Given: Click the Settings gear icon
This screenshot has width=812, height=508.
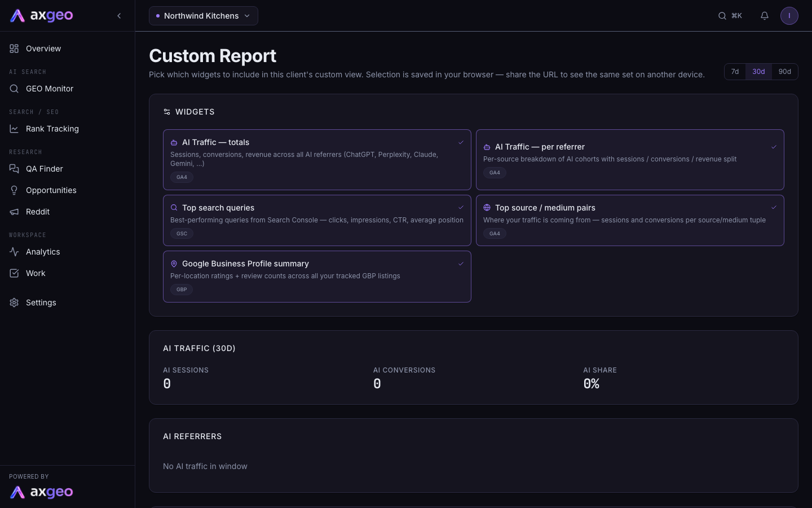Looking at the screenshot, I should pos(14,303).
